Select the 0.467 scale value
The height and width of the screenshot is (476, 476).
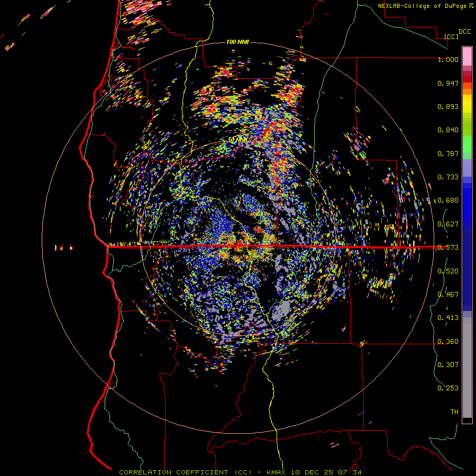(448, 295)
